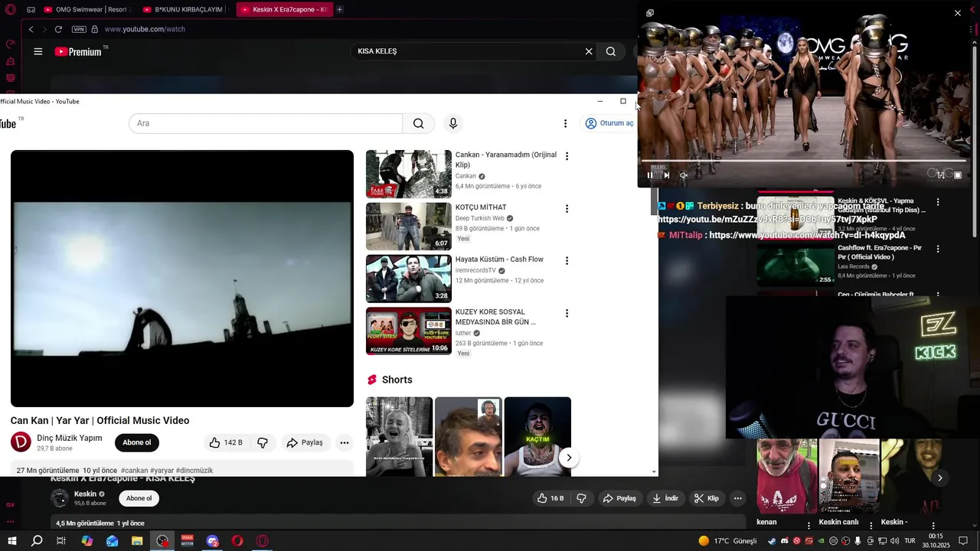Open Cankan - Yaranamadım video thumbnail
Screen dimensions: 980x551
(409, 174)
